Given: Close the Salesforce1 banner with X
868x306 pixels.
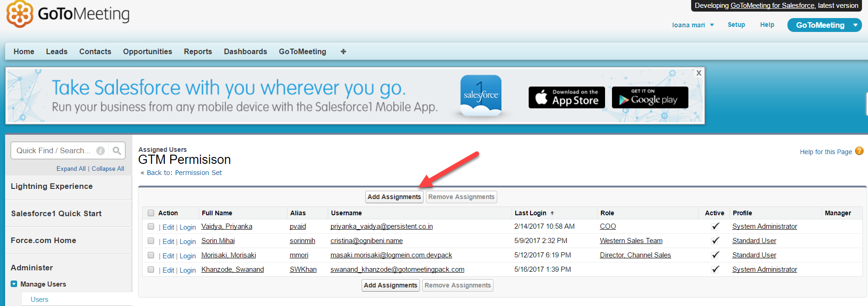Looking at the screenshot, I should [x=699, y=73].
